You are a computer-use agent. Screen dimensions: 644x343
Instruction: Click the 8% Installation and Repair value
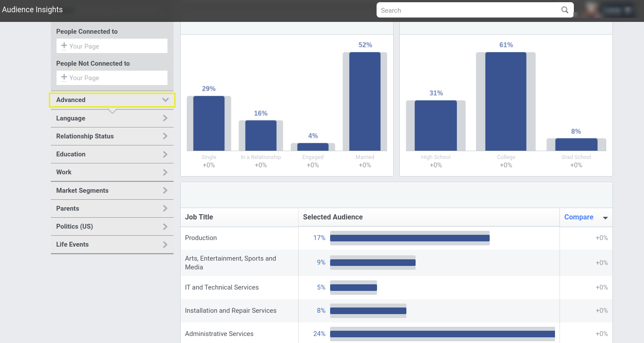(x=321, y=311)
